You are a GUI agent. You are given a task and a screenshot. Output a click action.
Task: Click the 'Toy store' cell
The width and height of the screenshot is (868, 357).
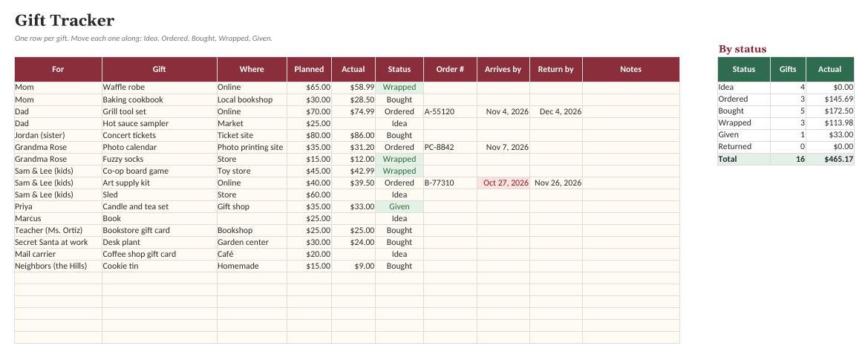pos(252,171)
